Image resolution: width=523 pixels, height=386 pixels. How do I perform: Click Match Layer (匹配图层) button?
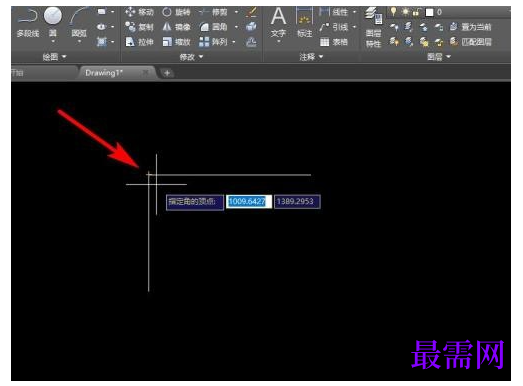coord(471,42)
